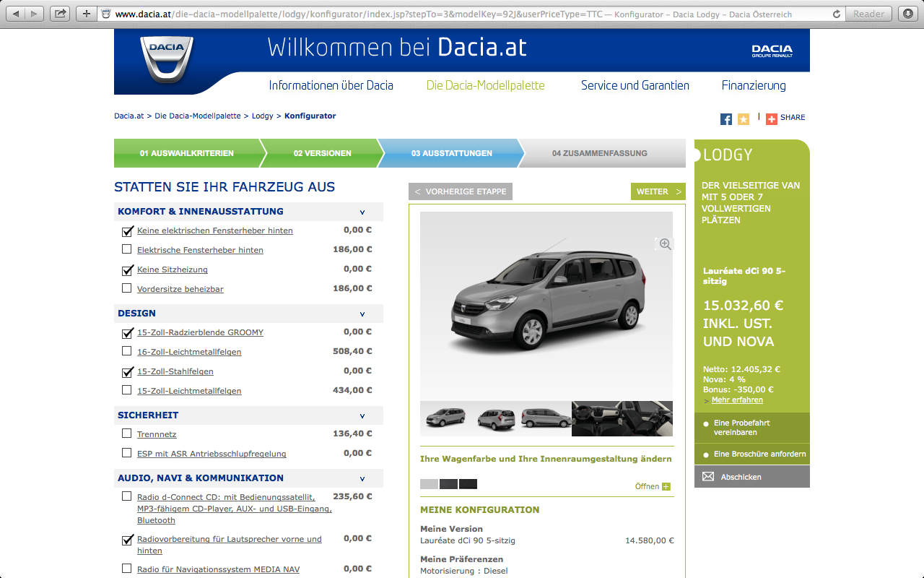This screenshot has height=578, width=924.
Task: Click the Dacia logo in the header
Action: (167, 59)
